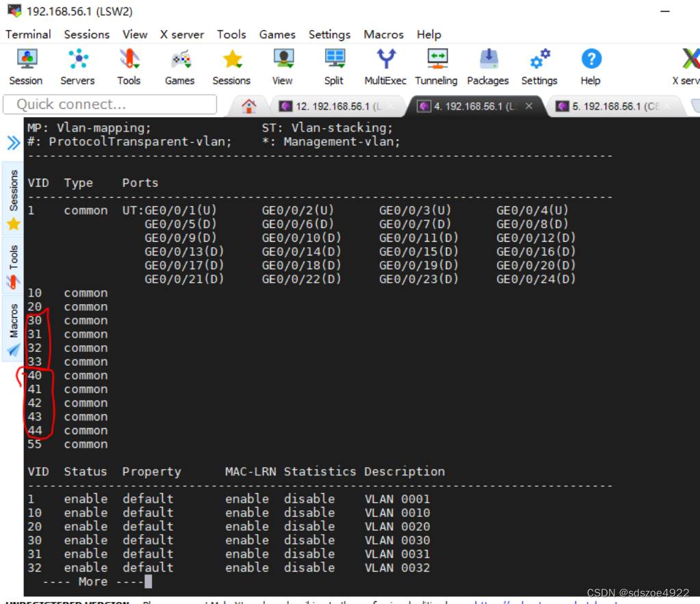Screen dimensions: 700x604
Task: Open the Macros menu
Action: 383,34
